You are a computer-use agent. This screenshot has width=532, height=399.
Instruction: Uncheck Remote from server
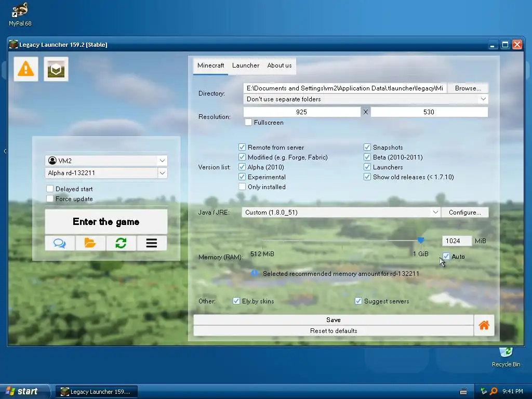242,147
